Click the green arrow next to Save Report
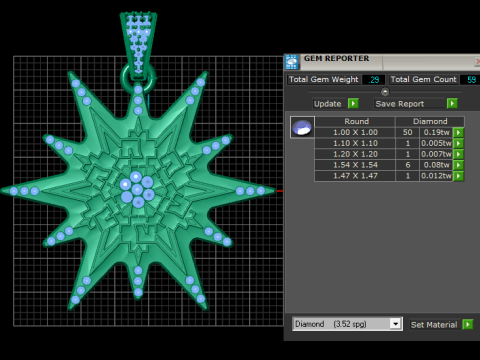This screenshot has height=360, width=480. click(452, 103)
